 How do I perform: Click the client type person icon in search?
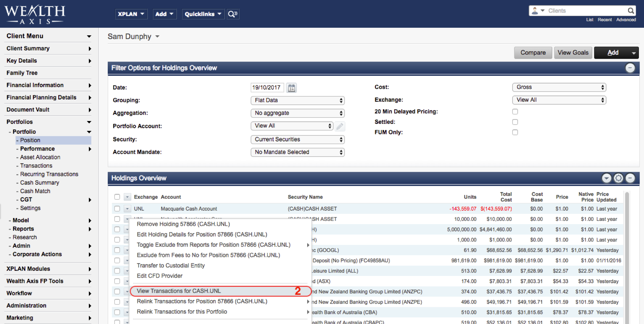pyautogui.click(x=535, y=11)
